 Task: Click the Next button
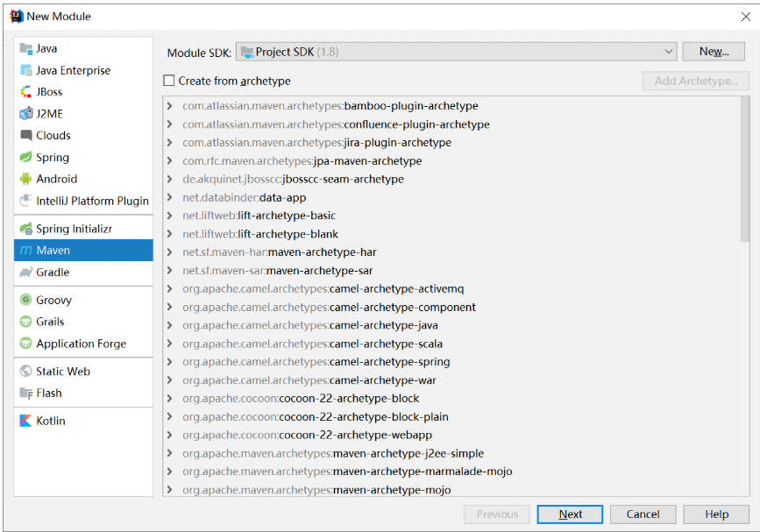click(570, 514)
